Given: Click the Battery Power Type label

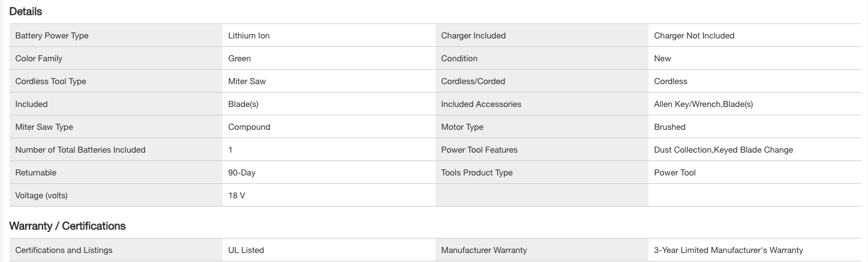Looking at the screenshot, I should click(x=52, y=35).
